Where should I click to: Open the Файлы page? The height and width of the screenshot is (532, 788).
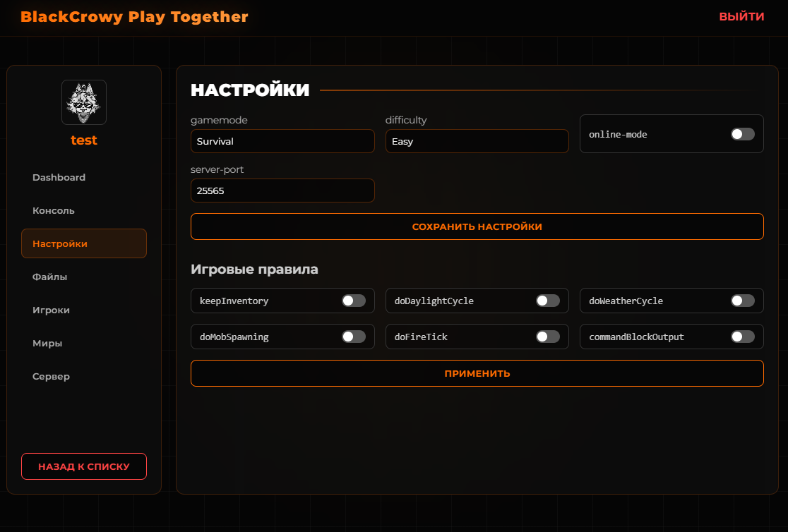[x=50, y=277]
